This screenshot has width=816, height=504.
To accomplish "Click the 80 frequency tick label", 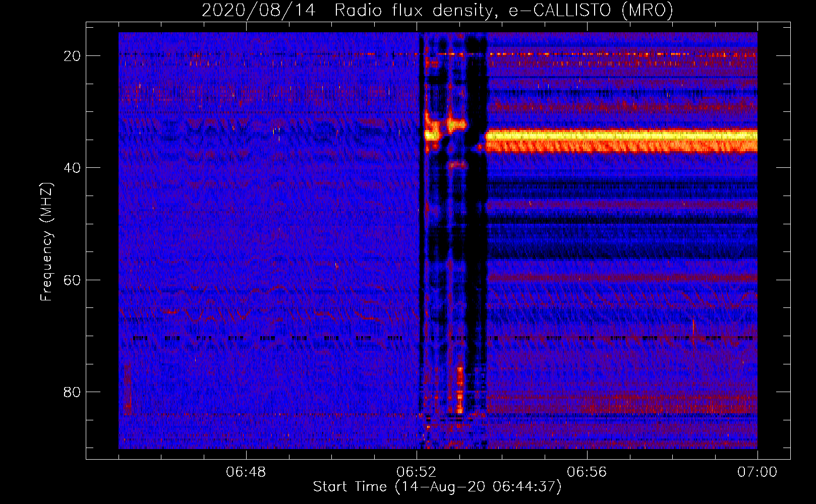I will tap(73, 392).
